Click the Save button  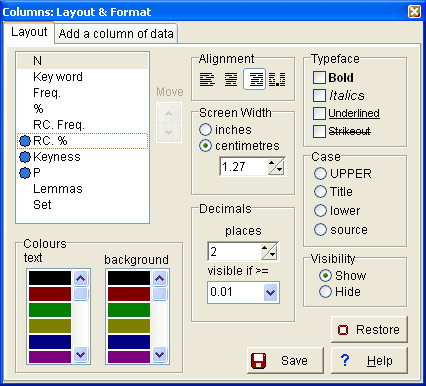[285, 361]
